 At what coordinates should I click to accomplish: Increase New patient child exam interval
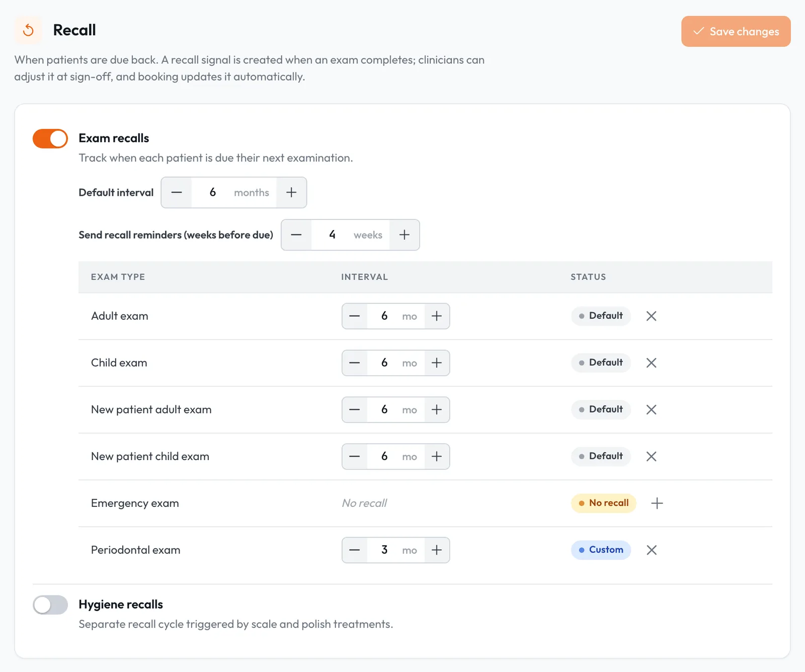pos(437,457)
